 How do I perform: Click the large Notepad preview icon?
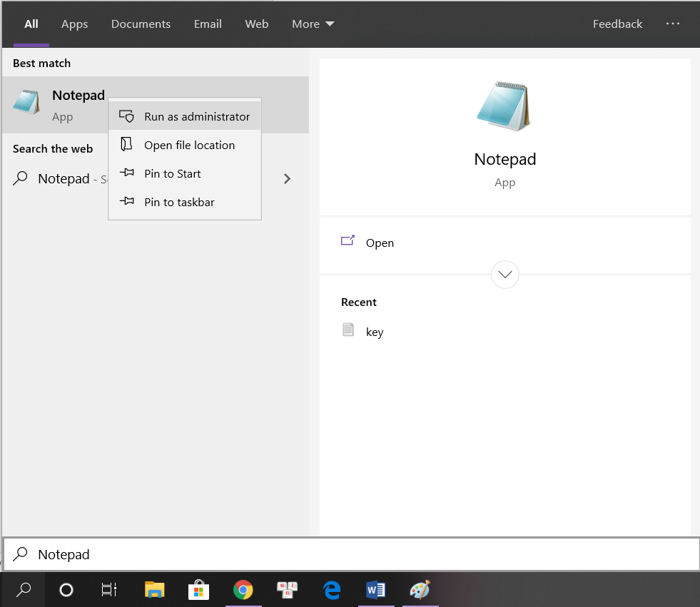(504, 106)
